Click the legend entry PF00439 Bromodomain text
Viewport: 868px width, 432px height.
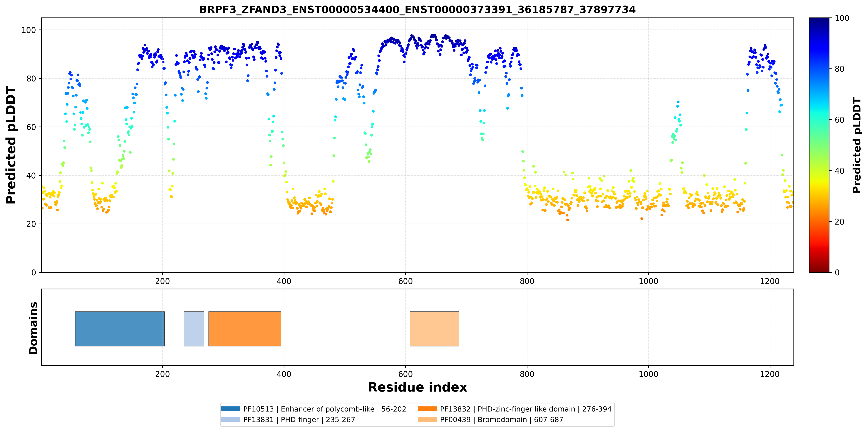[501, 420]
